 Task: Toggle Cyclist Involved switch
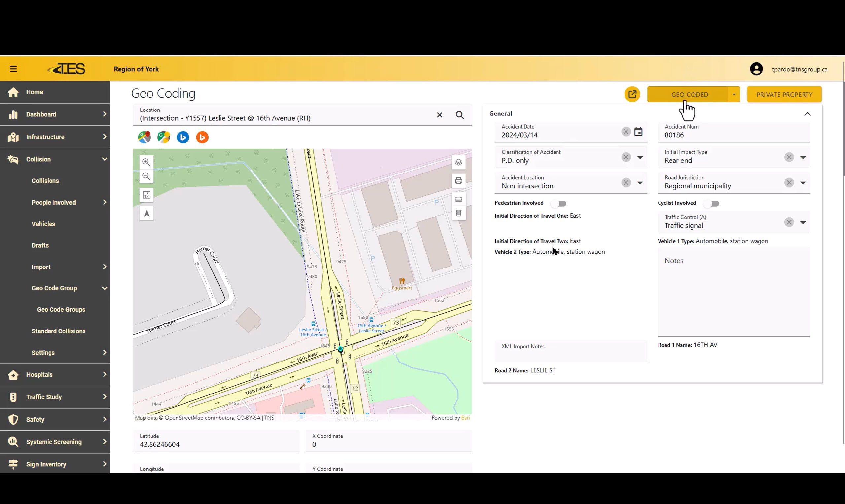(x=711, y=204)
